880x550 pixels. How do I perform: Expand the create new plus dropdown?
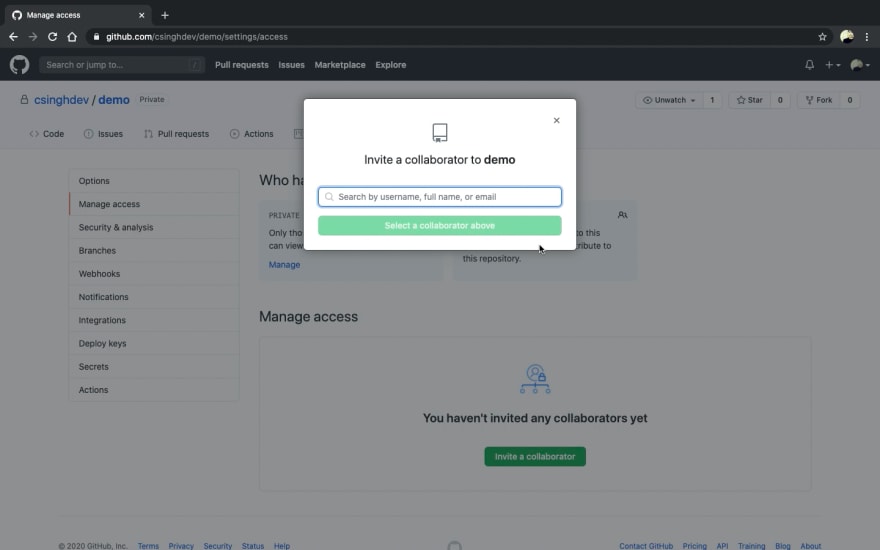pyautogui.click(x=832, y=65)
